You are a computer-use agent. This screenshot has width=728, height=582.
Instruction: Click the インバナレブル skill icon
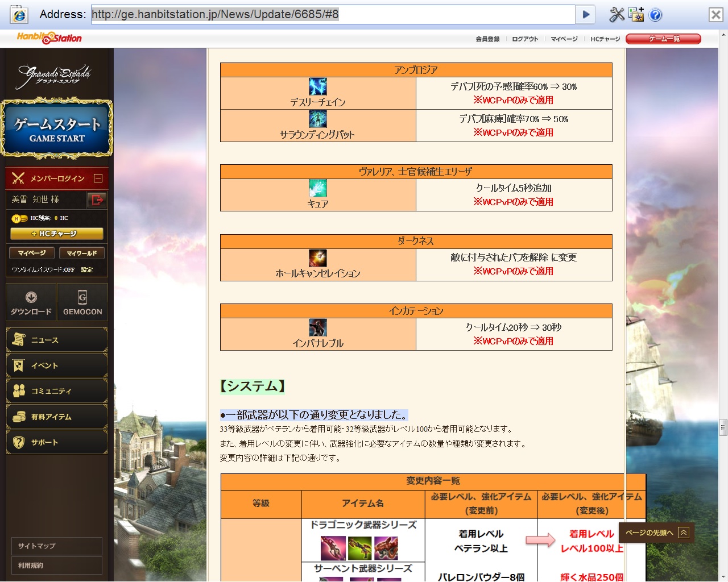pos(317,328)
